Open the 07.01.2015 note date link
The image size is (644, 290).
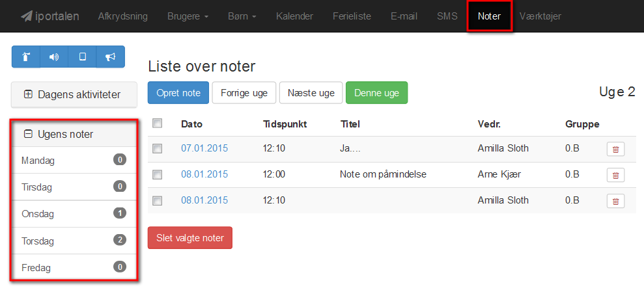[x=204, y=148]
